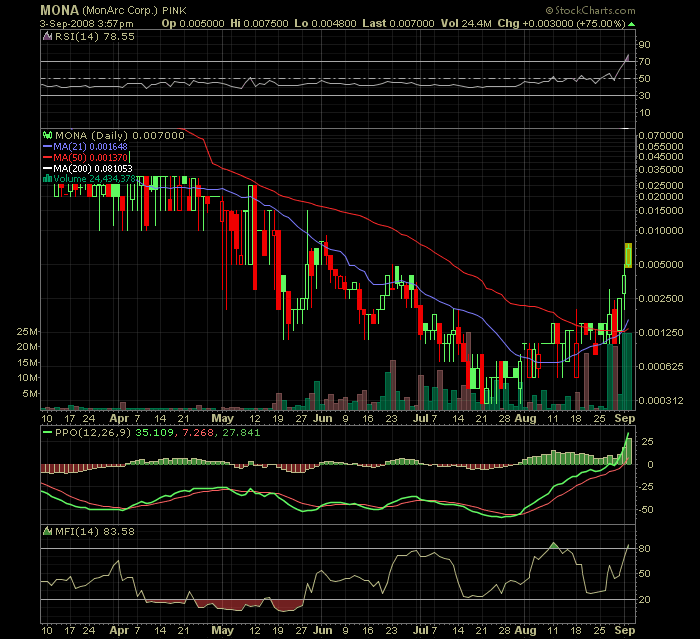700x639 pixels.
Task: Click the MA(50) red line legend marker
Action: tap(45, 157)
